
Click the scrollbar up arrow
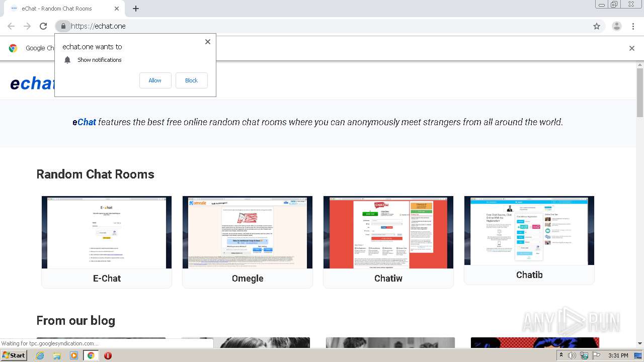coord(640,65)
